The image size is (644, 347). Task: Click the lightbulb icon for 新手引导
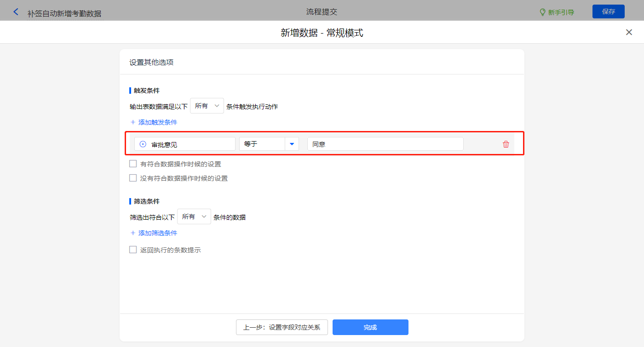tap(542, 12)
